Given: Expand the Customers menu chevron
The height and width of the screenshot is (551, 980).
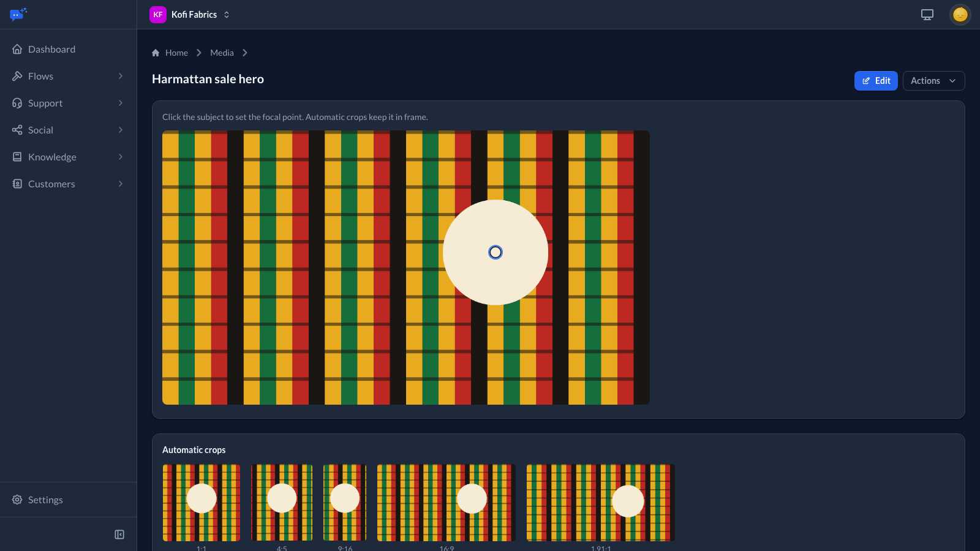Looking at the screenshot, I should (121, 184).
